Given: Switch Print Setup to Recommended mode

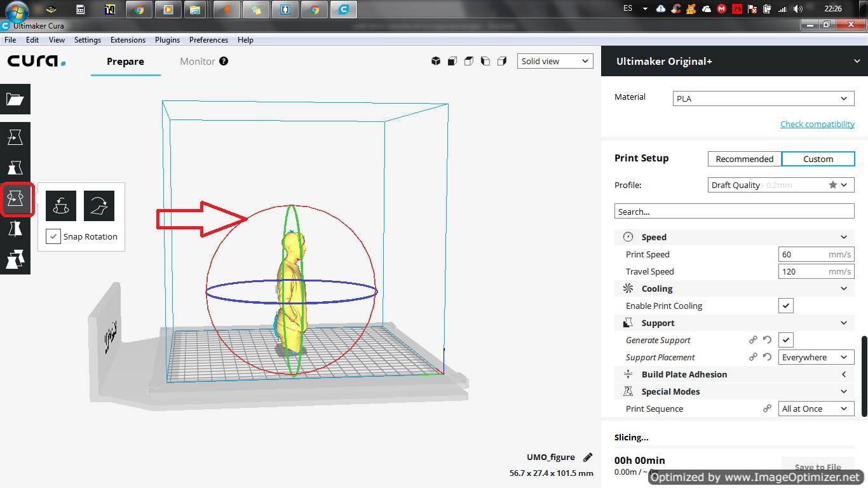Looking at the screenshot, I should 745,159.
